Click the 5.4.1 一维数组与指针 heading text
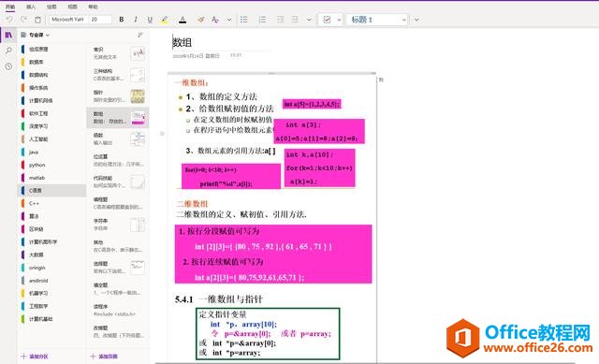The image size is (599, 364). point(218,299)
